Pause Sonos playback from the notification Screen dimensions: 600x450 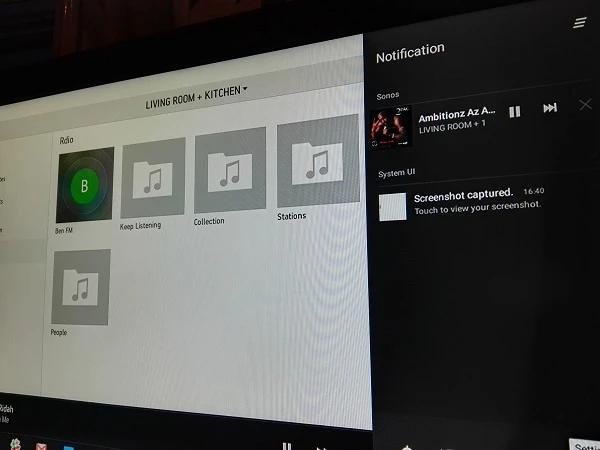514,112
